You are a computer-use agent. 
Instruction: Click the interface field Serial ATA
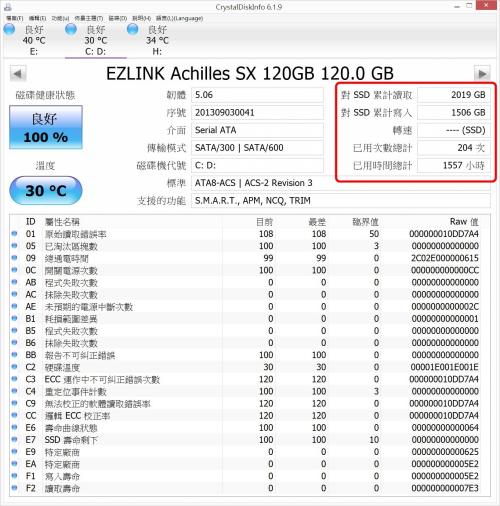pyautogui.click(x=257, y=130)
